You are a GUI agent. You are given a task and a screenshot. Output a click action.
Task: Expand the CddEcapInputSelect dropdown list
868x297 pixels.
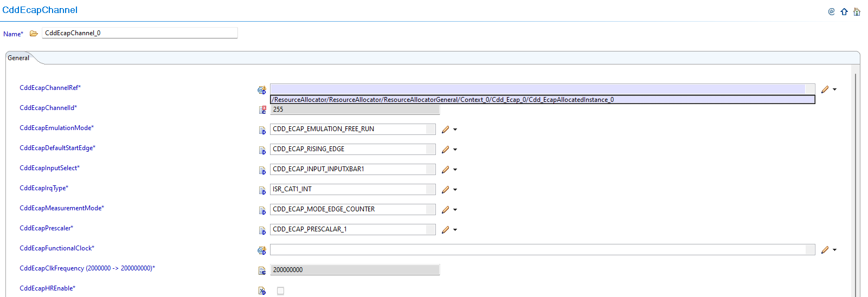coord(430,169)
